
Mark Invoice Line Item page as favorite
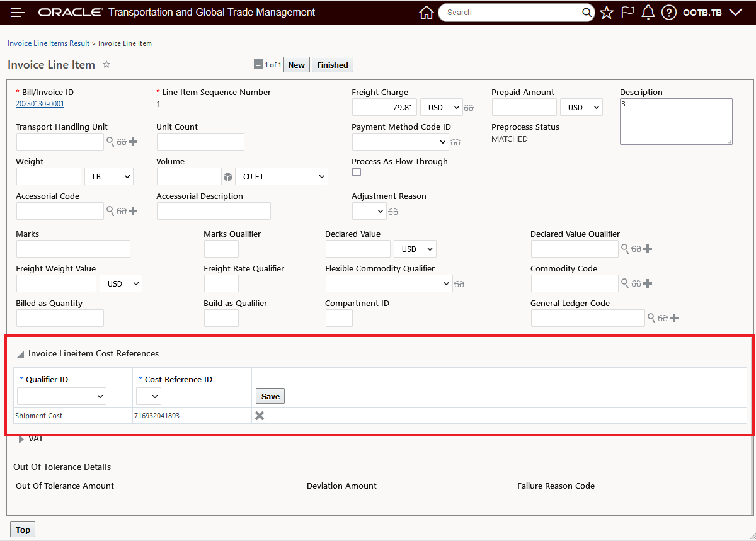point(106,64)
